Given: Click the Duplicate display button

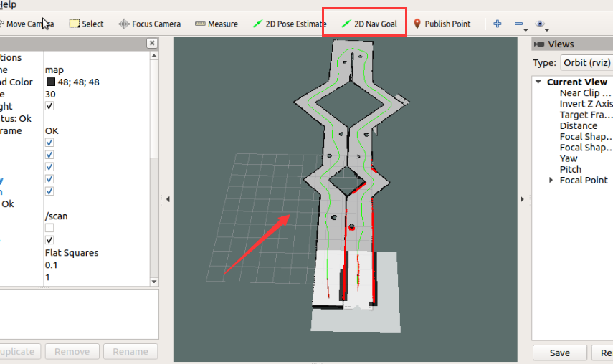Looking at the screenshot, I should [19, 352].
